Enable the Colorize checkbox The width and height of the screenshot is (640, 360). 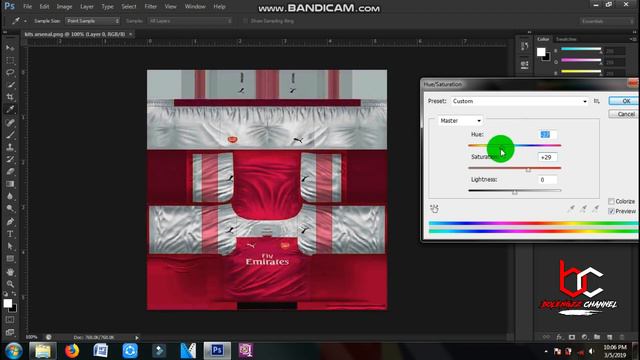coord(611,201)
